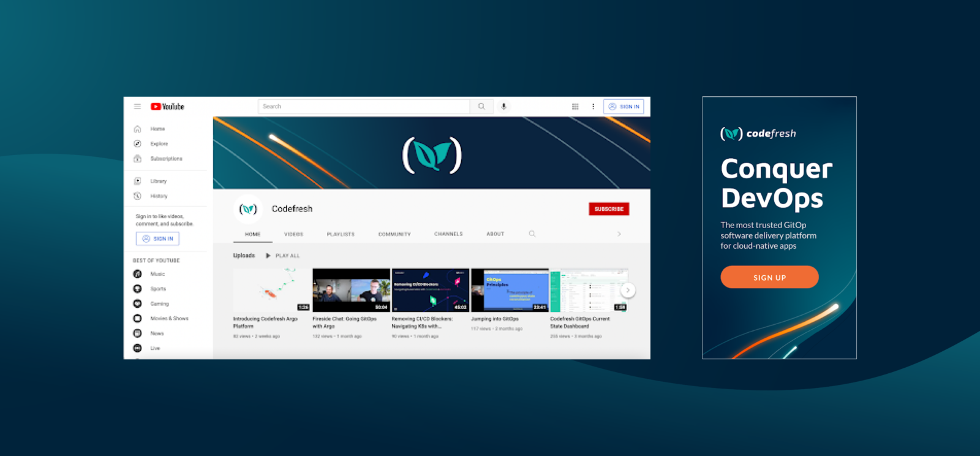Viewport: 980px width, 456px height.
Task: Click the YouTube logo
Action: (x=167, y=107)
